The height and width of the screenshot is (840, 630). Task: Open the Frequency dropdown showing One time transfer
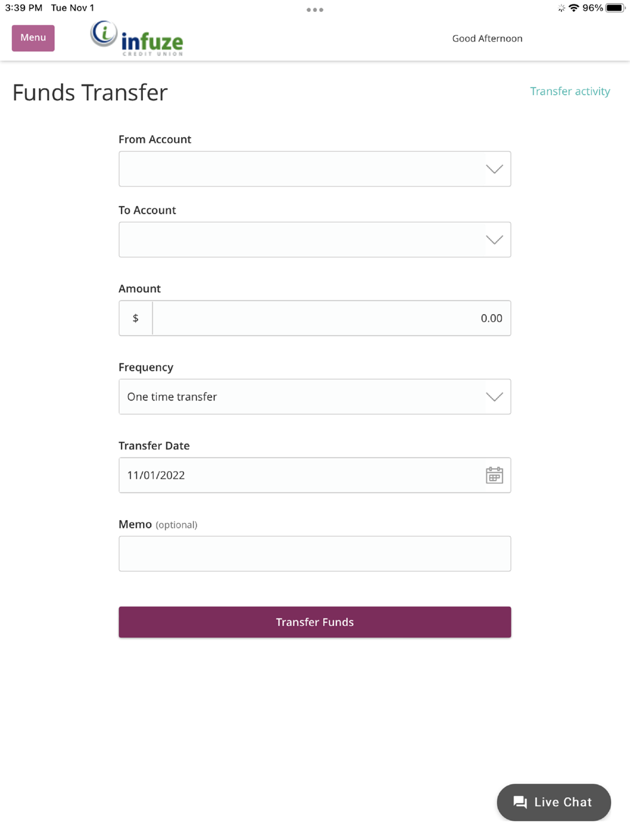pyautogui.click(x=315, y=397)
